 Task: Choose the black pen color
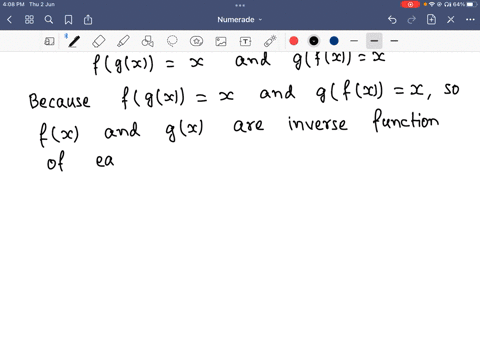click(314, 41)
